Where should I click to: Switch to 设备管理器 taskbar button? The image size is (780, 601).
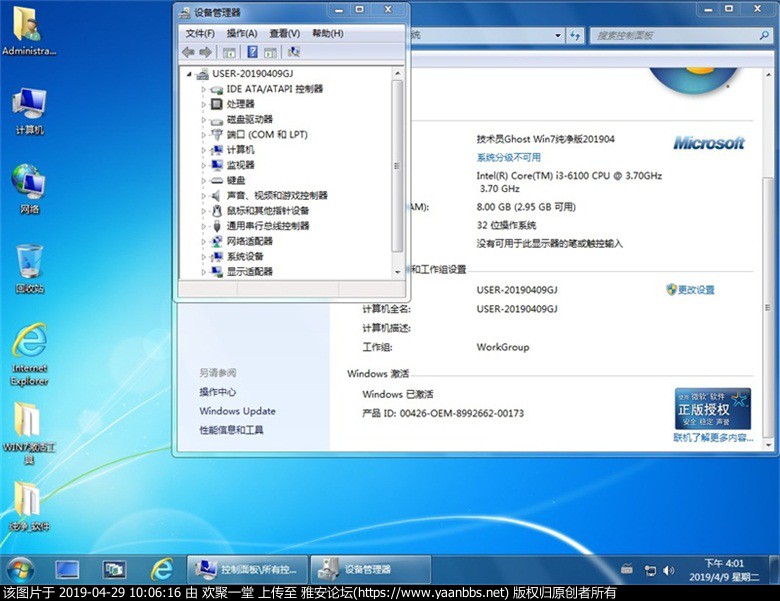(371, 570)
